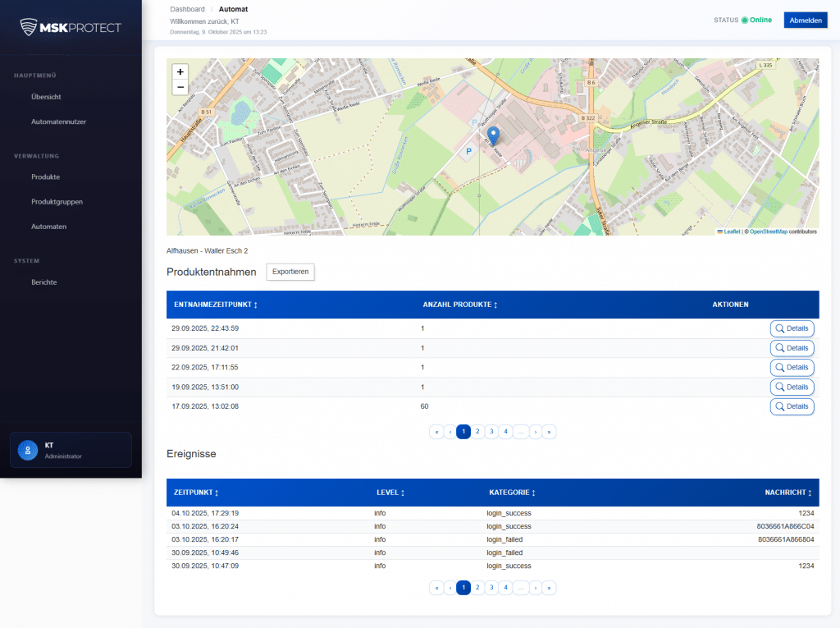The width and height of the screenshot is (840, 628).
Task: Click the zoom-out icon on the map
Action: [180, 86]
